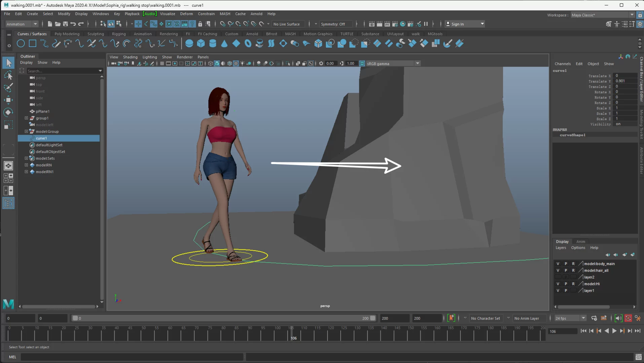Toggle visibility of model:hair_all layer
This screenshot has width=644, height=363.
pos(558,271)
